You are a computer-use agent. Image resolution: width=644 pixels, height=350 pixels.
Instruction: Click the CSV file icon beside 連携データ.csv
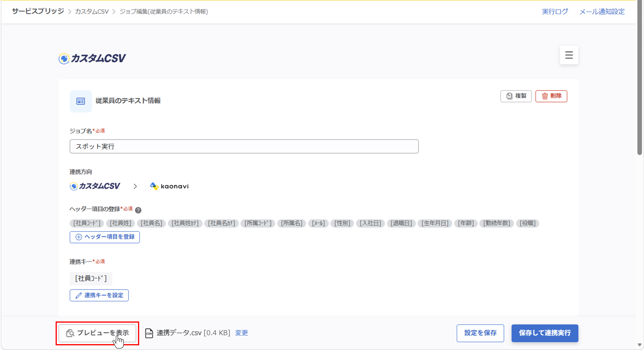(149, 333)
